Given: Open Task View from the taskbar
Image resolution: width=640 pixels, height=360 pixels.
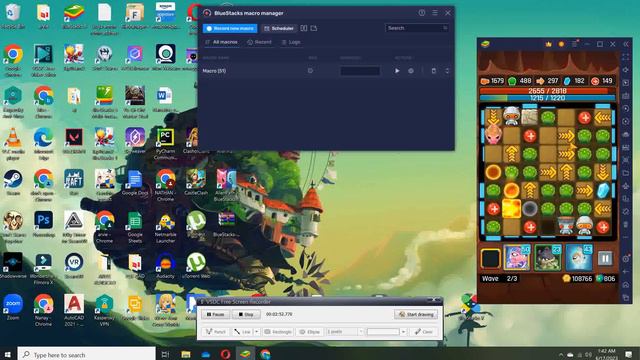Looking at the screenshot, I should point(165,354).
